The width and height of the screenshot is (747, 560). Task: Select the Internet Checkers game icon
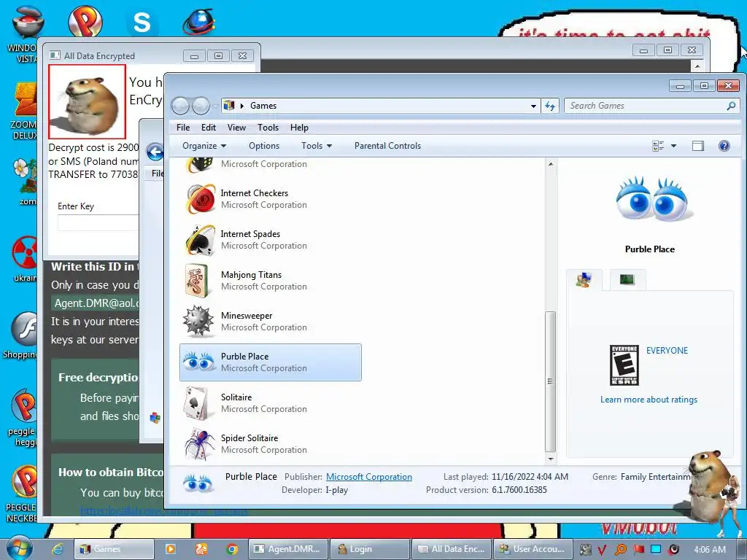pos(201,199)
